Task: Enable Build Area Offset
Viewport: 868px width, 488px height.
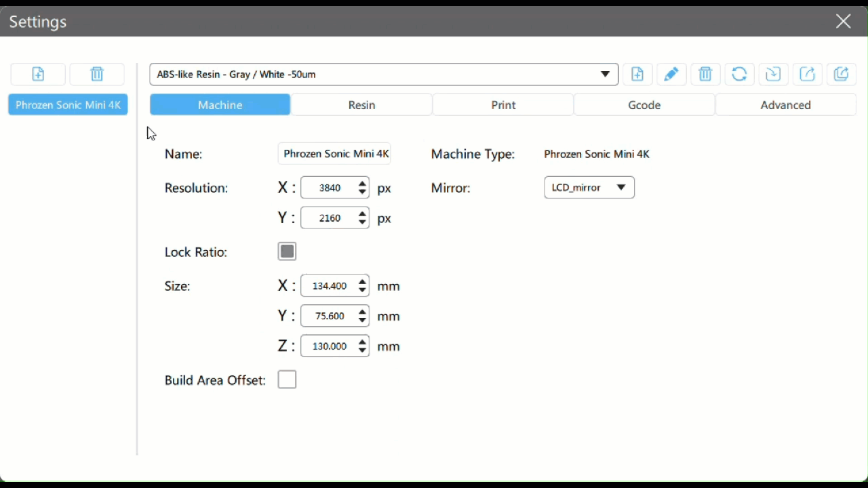Action: click(x=287, y=380)
